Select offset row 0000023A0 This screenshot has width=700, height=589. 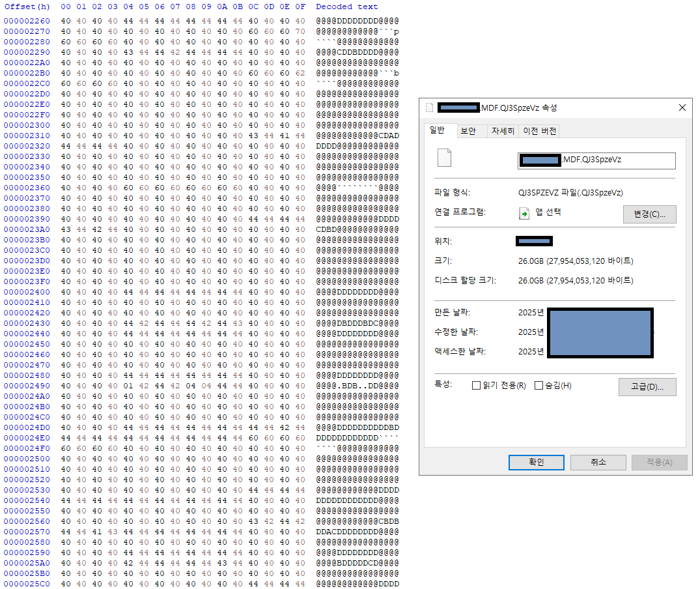pyautogui.click(x=27, y=229)
